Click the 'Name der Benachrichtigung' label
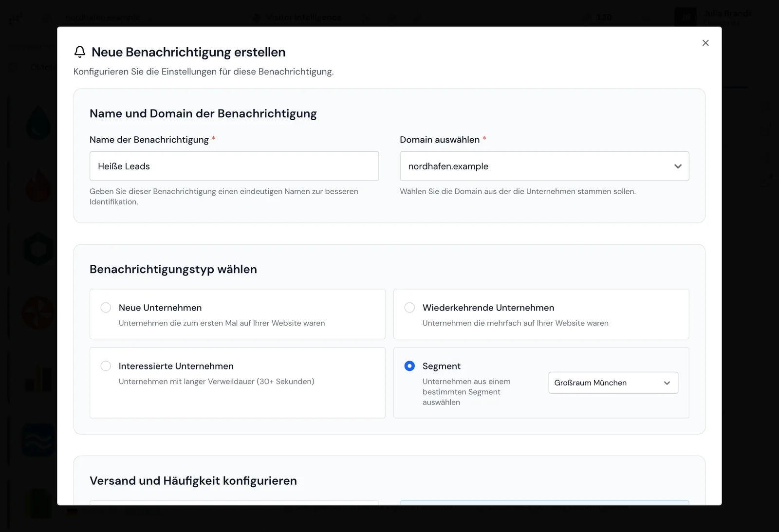The width and height of the screenshot is (779, 532). point(149,140)
